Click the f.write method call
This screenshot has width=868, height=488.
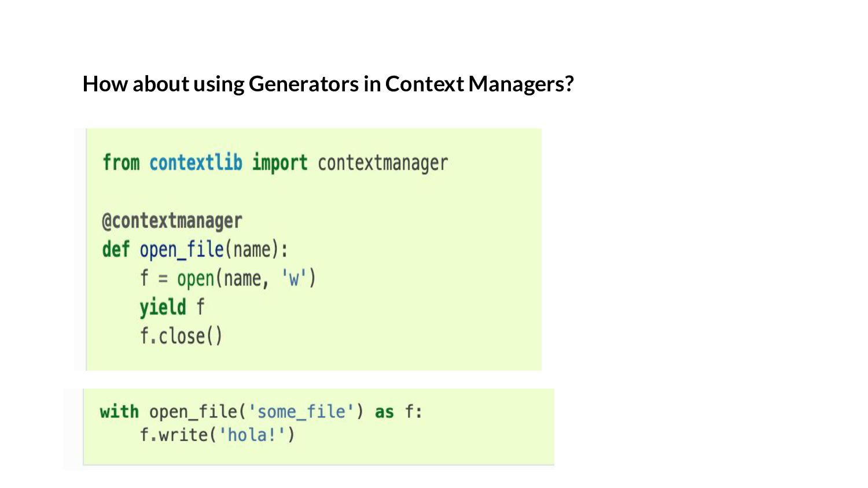[x=174, y=435]
